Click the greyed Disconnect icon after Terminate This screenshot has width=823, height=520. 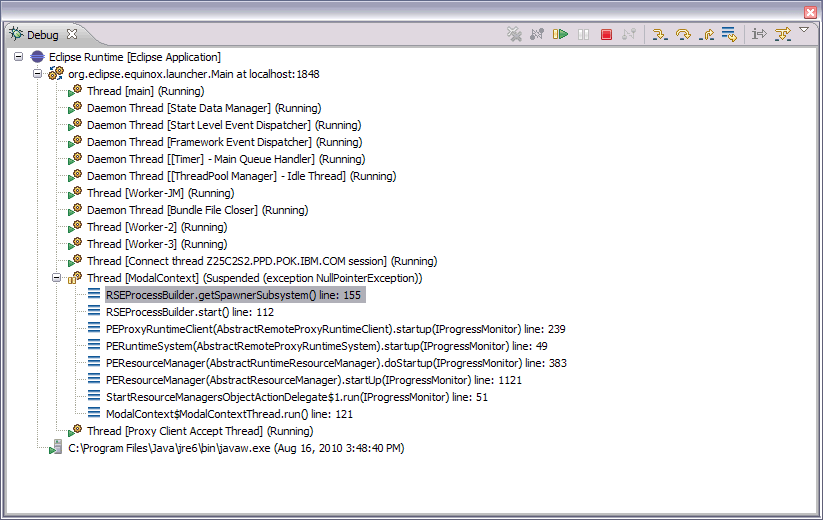pos(629,35)
